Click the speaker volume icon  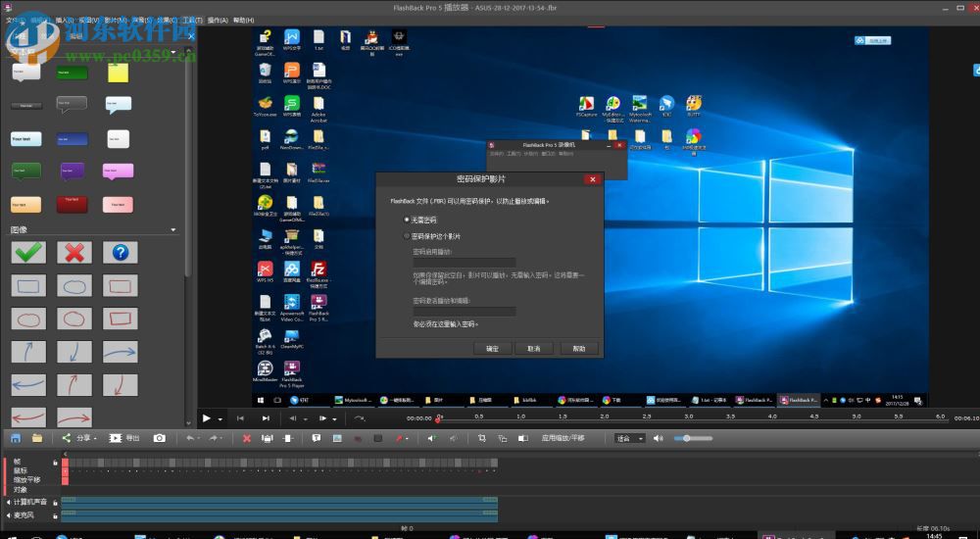[659, 438]
